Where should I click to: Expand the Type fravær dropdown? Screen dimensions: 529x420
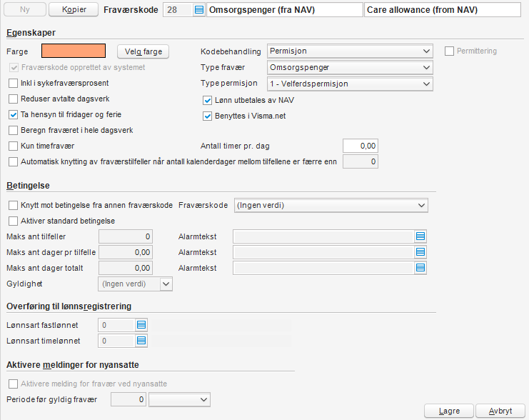350,68
